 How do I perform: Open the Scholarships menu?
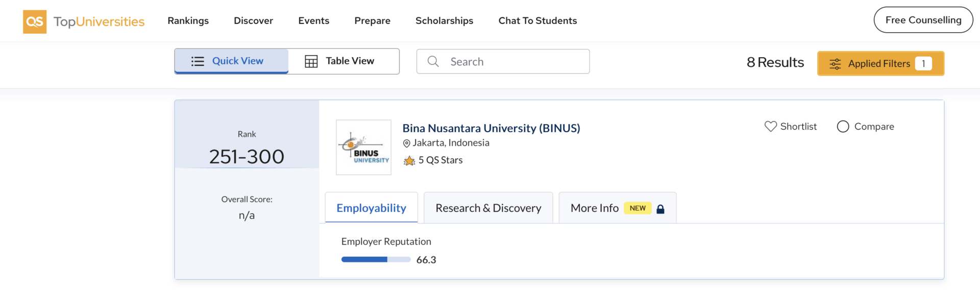pos(445,20)
